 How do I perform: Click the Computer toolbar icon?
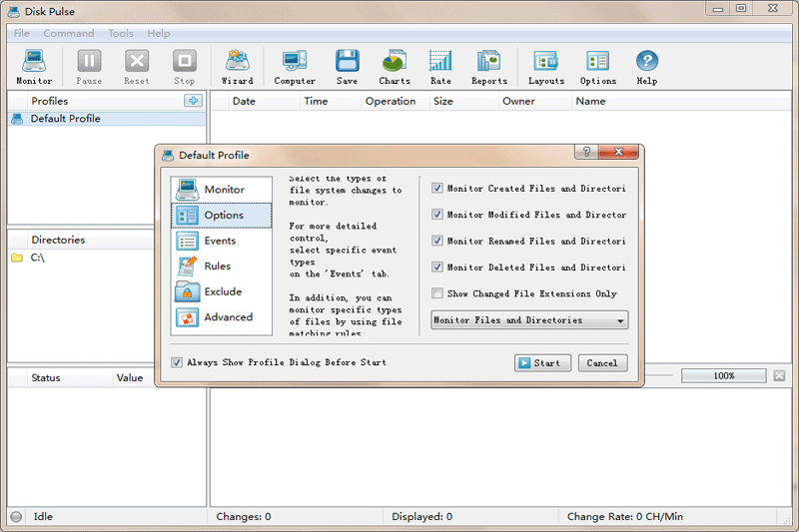click(x=295, y=67)
